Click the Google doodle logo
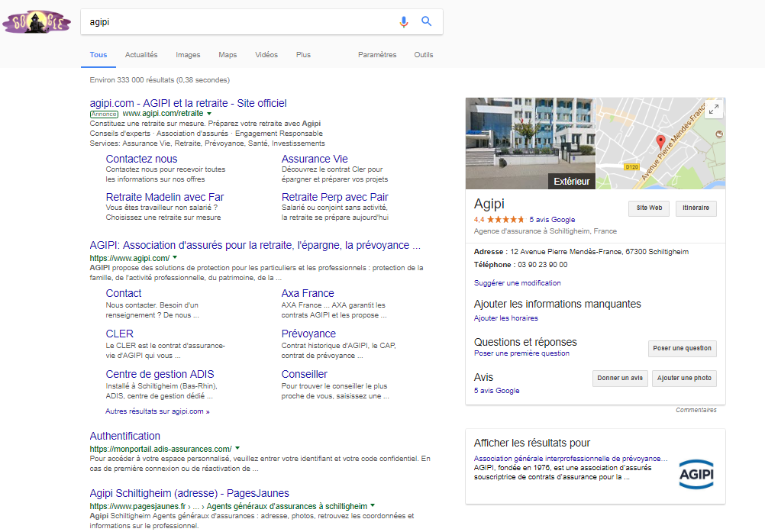The width and height of the screenshot is (765, 532). 37,22
